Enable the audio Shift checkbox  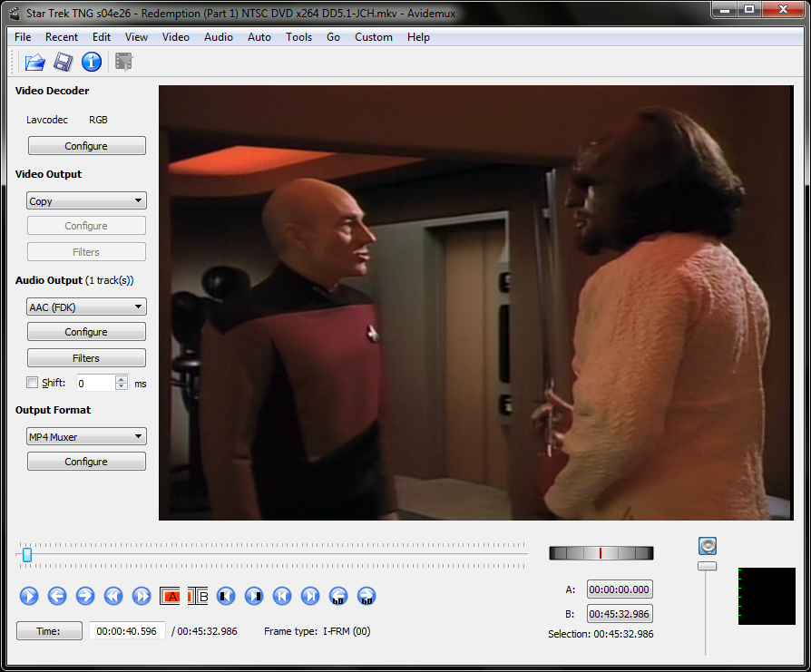pos(32,383)
